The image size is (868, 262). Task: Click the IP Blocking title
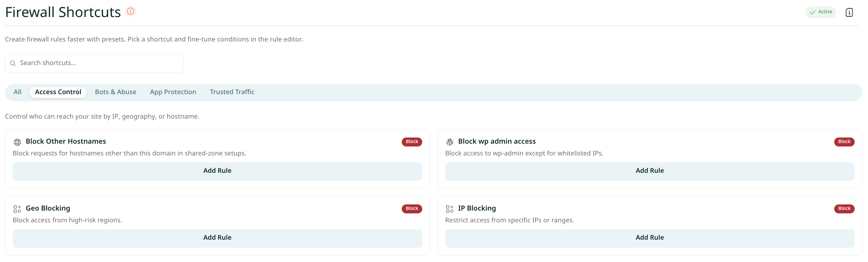point(477,208)
